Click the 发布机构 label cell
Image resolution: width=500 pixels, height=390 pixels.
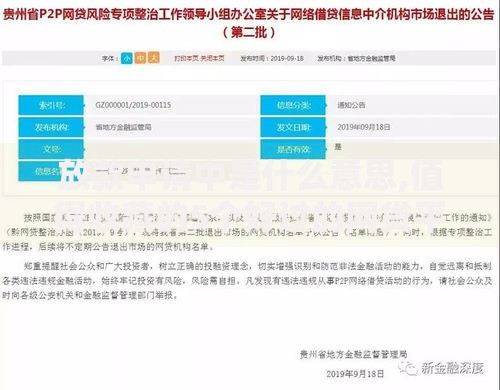51,127
